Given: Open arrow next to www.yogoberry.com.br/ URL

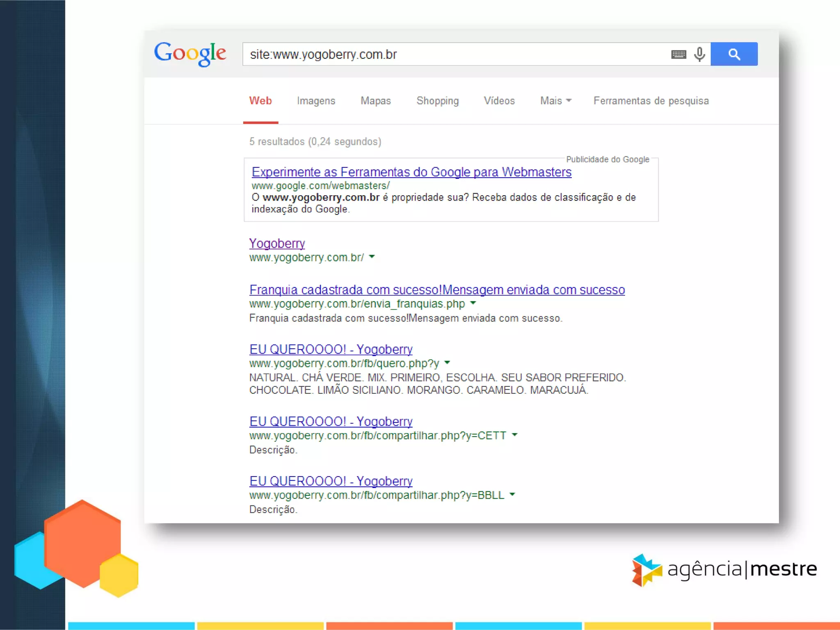Looking at the screenshot, I should click(372, 257).
